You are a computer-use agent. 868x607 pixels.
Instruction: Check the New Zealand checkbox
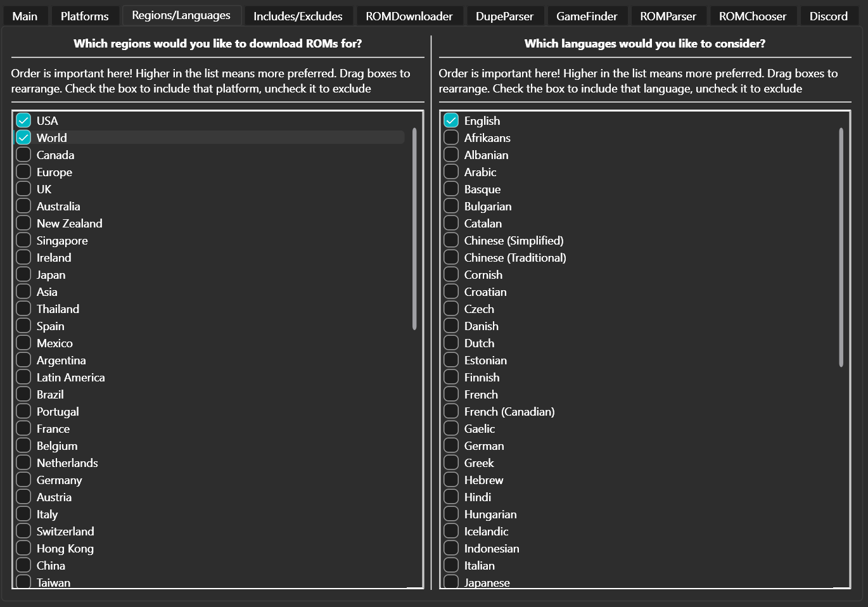pyautogui.click(x=23, y=222)
